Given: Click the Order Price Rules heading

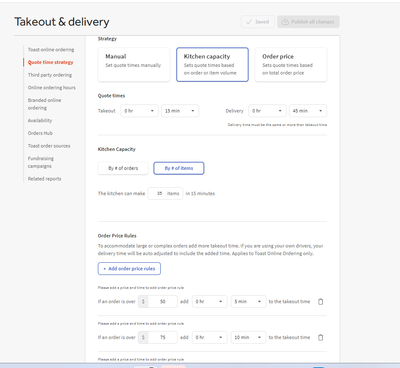Looking at the screenshot, I should pos(117,236).
